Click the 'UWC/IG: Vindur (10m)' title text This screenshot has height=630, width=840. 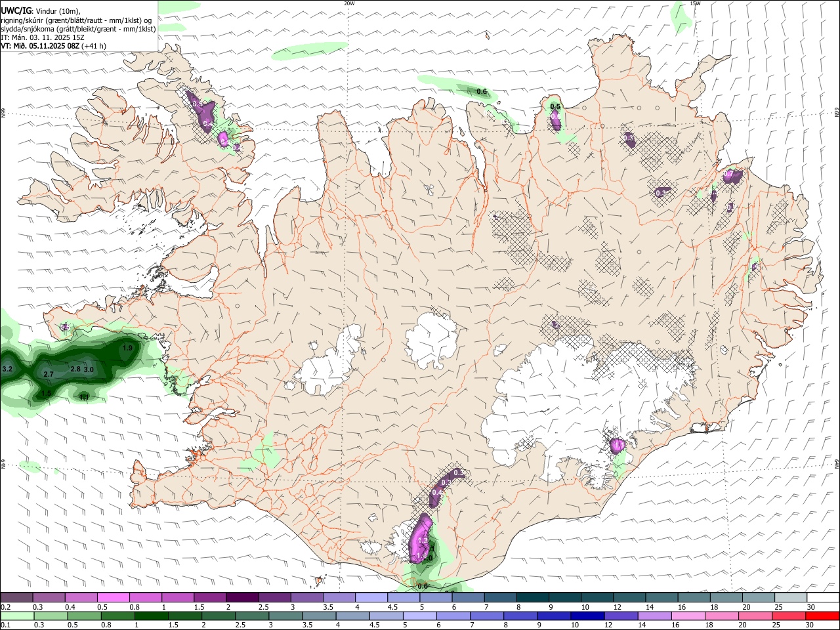41,11
